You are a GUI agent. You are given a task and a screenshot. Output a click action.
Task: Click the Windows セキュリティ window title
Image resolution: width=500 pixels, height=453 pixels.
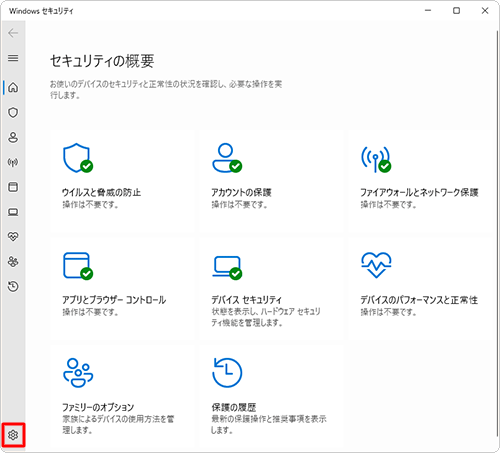[41, 11]
